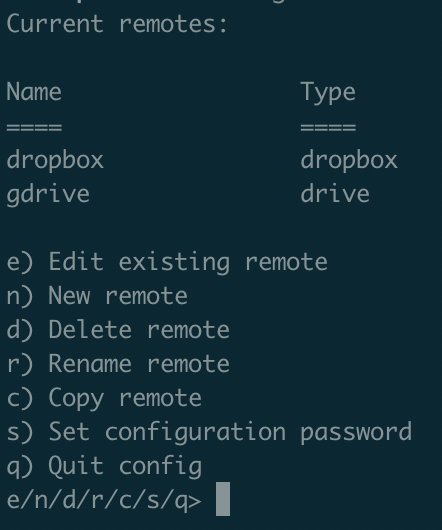Viewport: 442px width, 530px height.
Task: Click the separator under Type column
Action: 328,127
